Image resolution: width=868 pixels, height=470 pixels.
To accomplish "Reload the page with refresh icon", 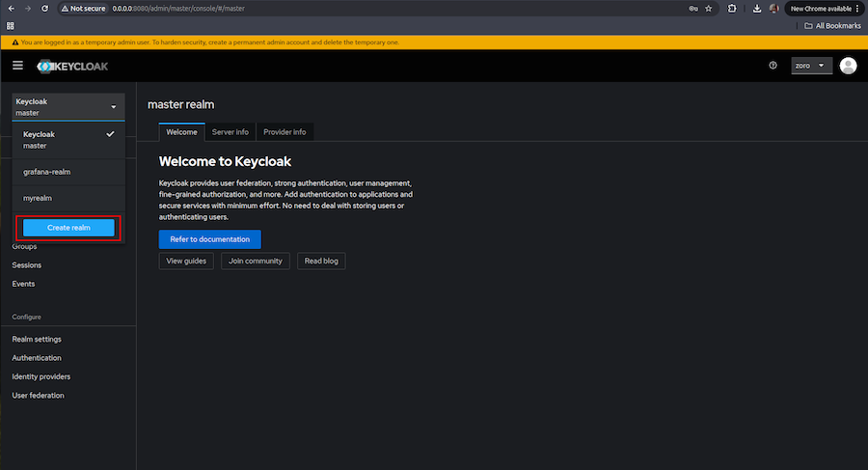I will pos(44,9).
